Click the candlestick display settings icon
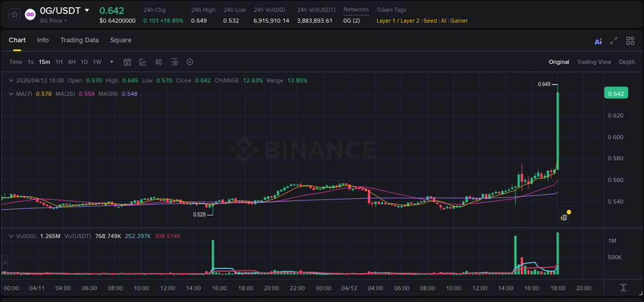 pyautogui.click(x=158, y=62)
